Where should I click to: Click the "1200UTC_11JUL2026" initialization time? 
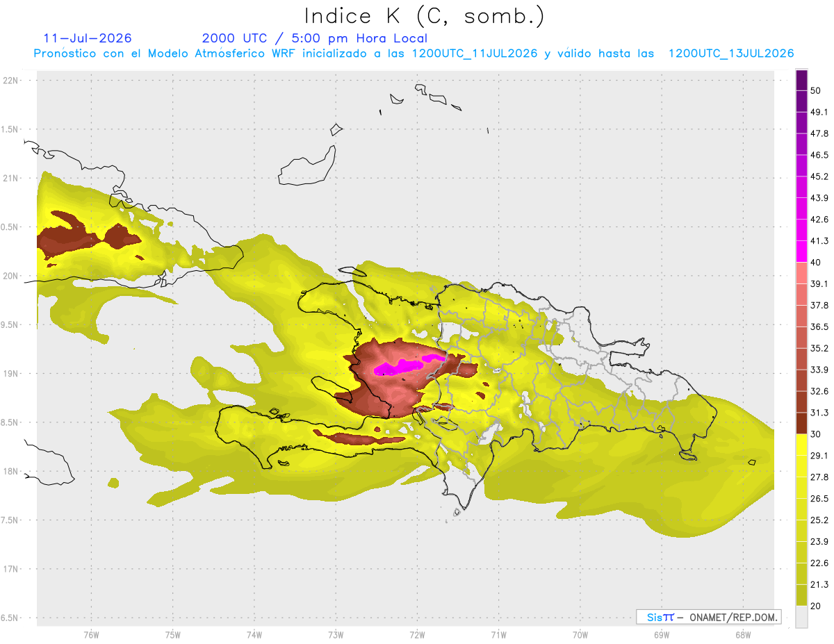(475, 53)
